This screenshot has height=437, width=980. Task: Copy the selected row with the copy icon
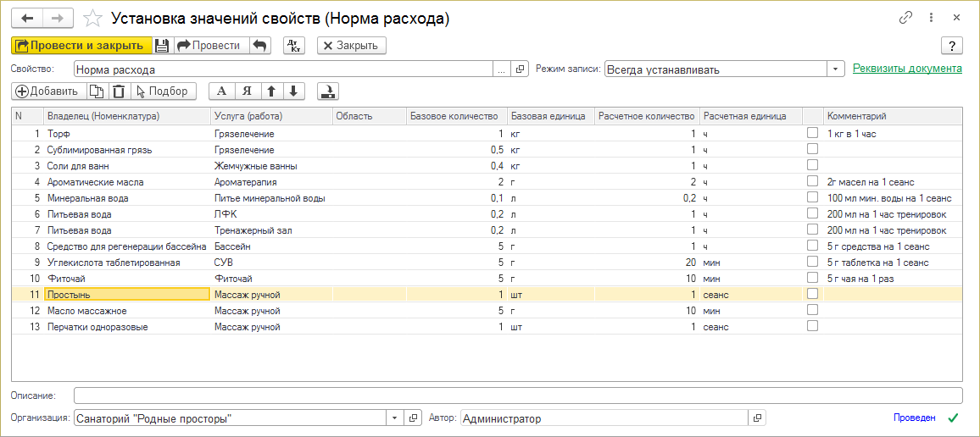(97, 91)
